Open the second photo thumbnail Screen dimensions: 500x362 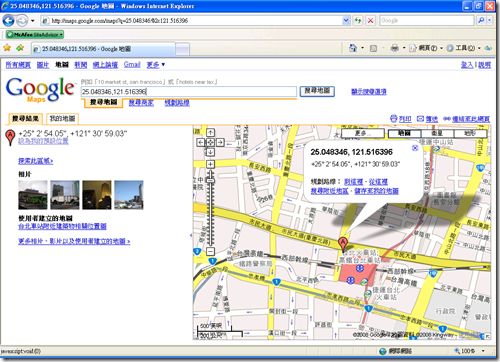(65, 195)
